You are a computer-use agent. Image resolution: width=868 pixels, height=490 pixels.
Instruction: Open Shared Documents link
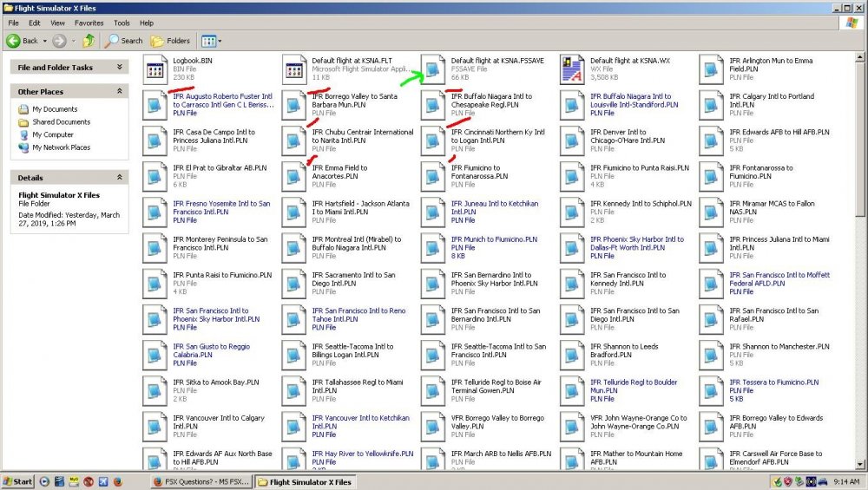click(61, 121)
